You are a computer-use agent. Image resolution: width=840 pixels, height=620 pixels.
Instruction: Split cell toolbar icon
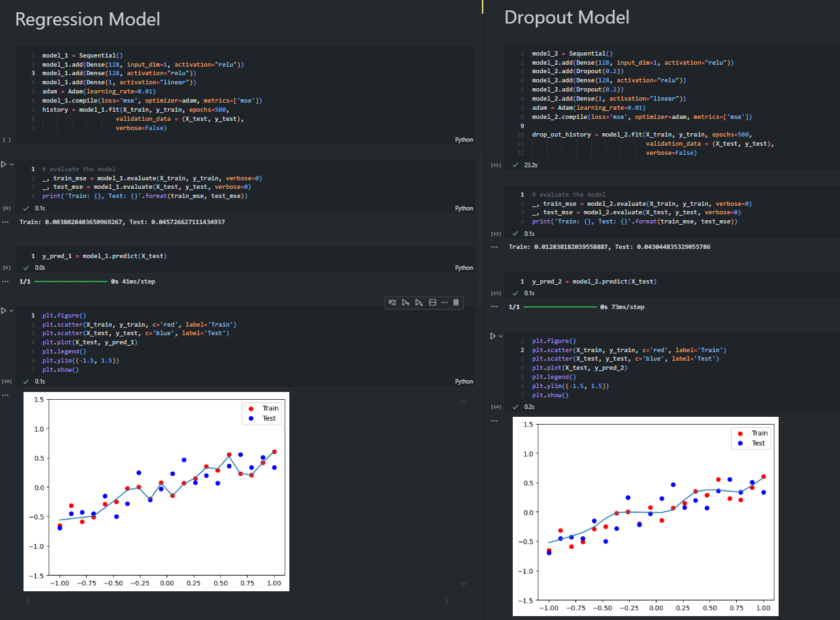[432, 302]
